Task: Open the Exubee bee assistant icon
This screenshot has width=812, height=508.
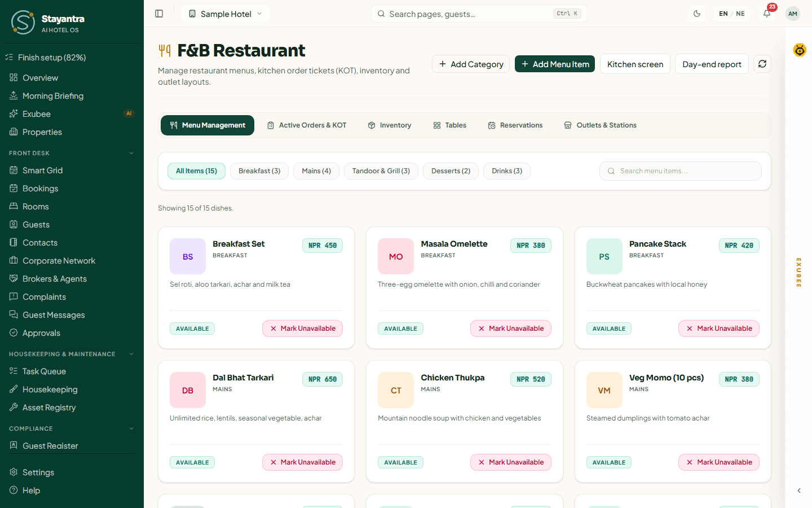Action: (800, 50)
